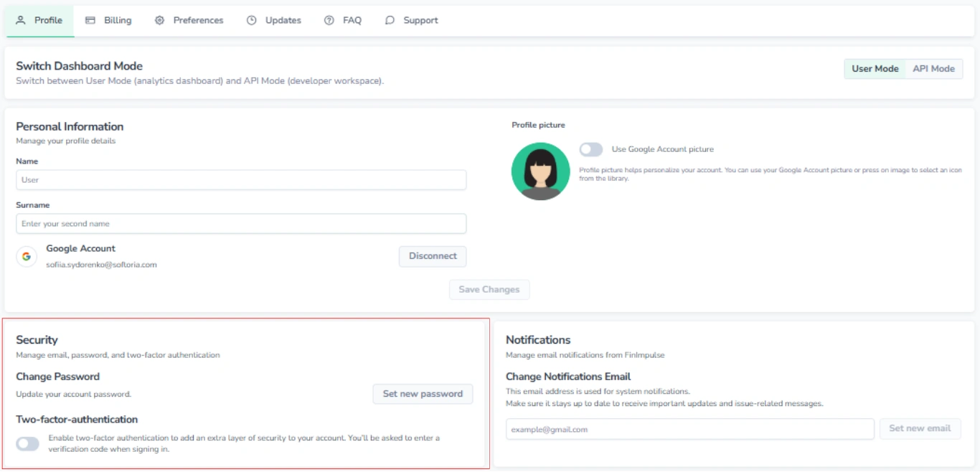This screenshot has width=980, height=472.
Task: Click the Google account G icon
Action: point(27,256)
